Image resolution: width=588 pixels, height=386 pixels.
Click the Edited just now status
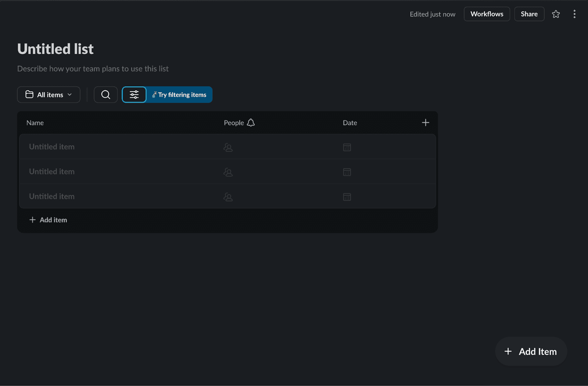pos(433,14)
